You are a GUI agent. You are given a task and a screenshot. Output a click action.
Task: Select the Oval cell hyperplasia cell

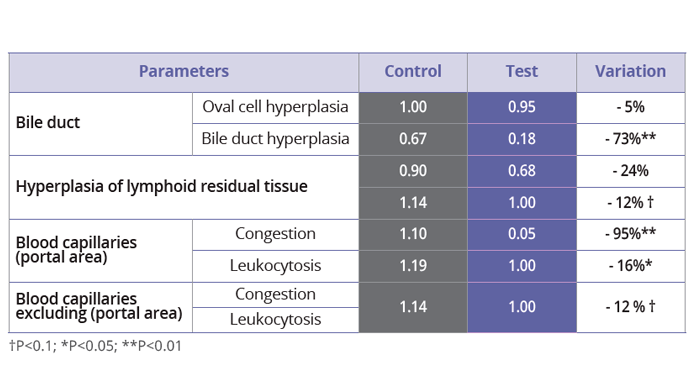tap(275, 108)
